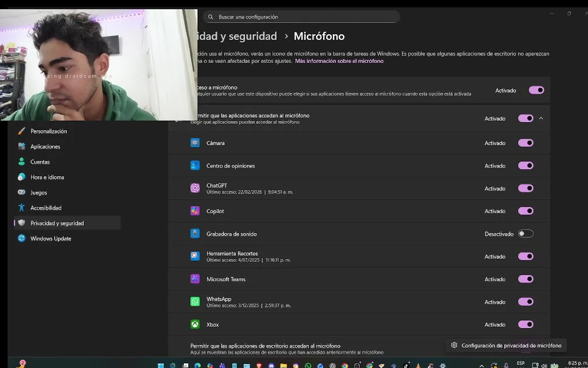Screen dimensions: 588x368
Task: Click the Xbox app icon in the list
Action: (195, 325)
